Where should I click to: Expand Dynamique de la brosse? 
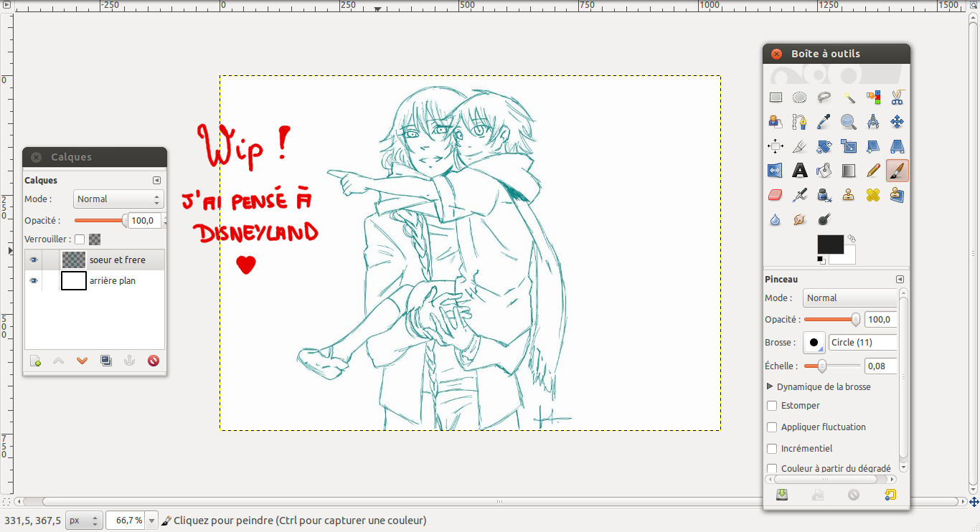click(x=771, y=386)
